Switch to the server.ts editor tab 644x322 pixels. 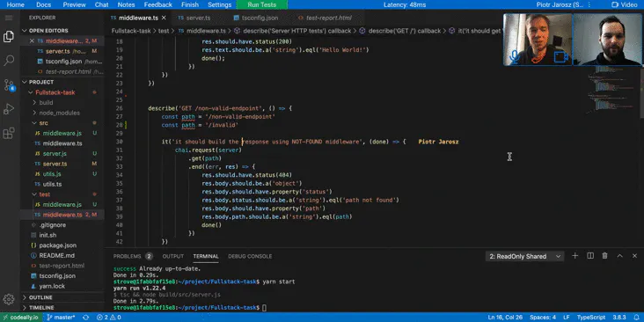point(198,18)
